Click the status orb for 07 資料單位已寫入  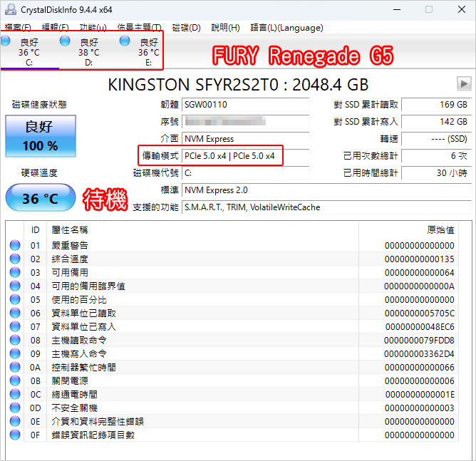point(15,326)
